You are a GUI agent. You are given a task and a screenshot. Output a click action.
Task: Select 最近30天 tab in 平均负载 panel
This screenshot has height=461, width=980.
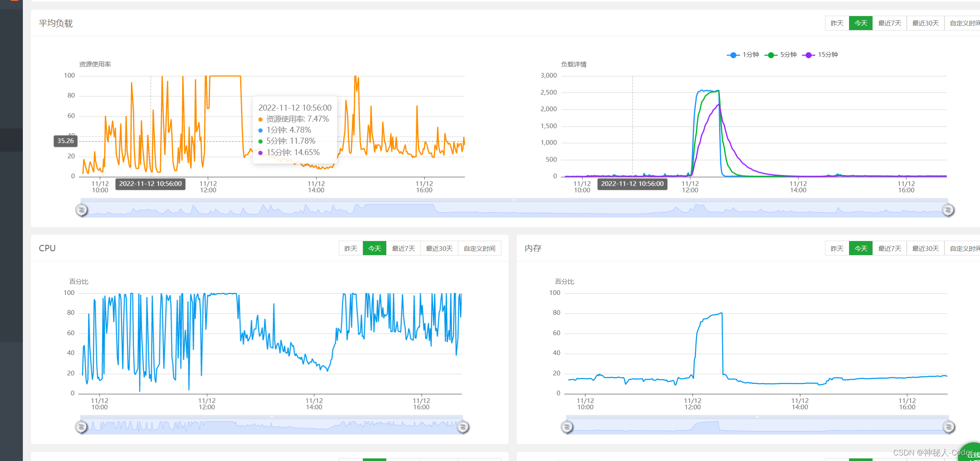[x=925, y=23]
